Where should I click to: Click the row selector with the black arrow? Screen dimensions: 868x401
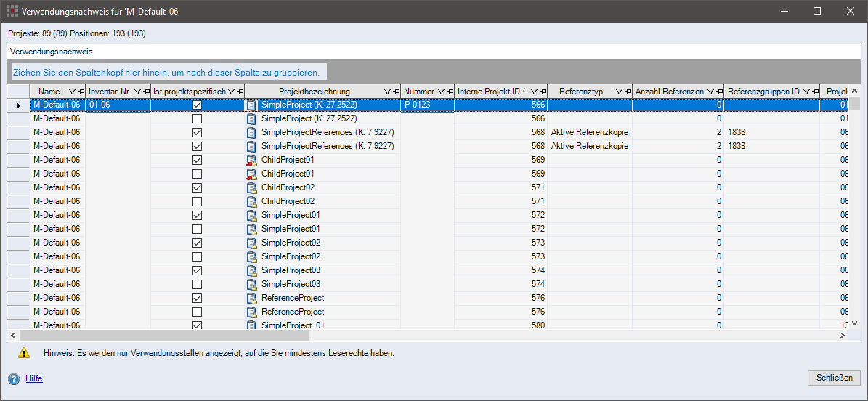click(19, 105)
